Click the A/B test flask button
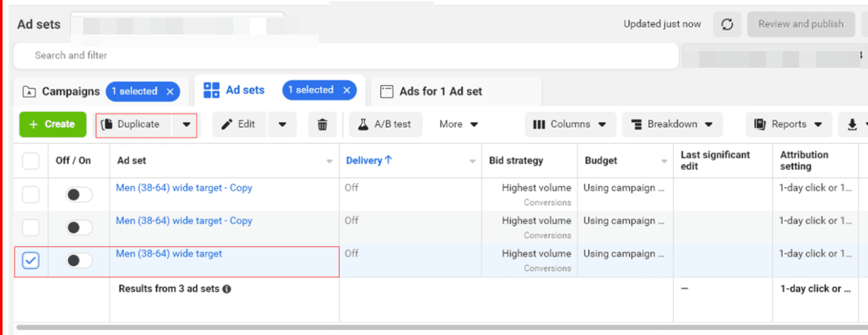The width and height of the screenshot is (868, 335). coord(386,124)
